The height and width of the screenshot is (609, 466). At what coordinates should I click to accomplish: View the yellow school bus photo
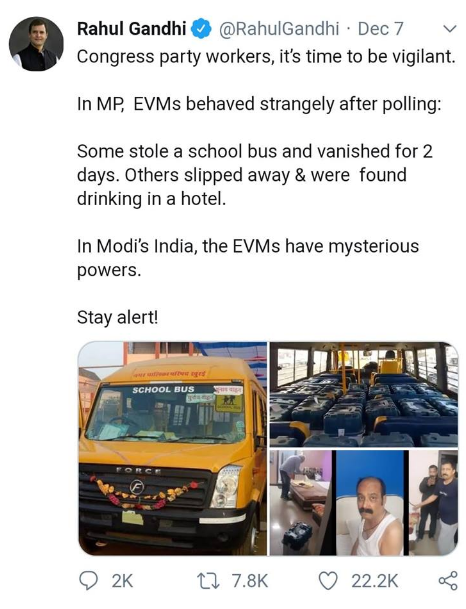point(172,449)
